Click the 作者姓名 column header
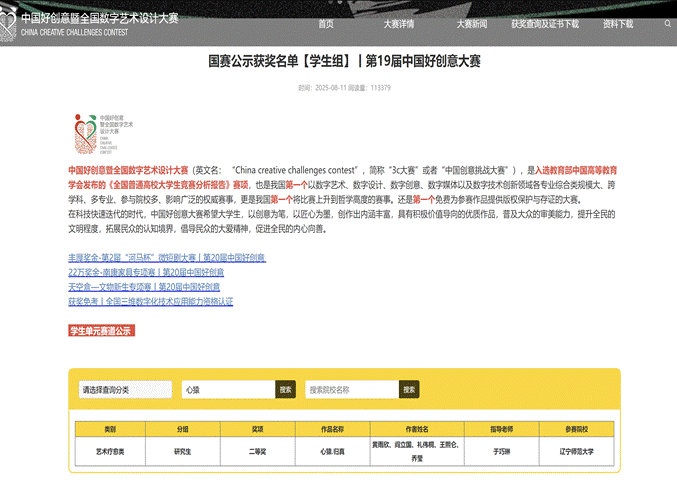Screen dimensions: 677x488 point(417,429)
